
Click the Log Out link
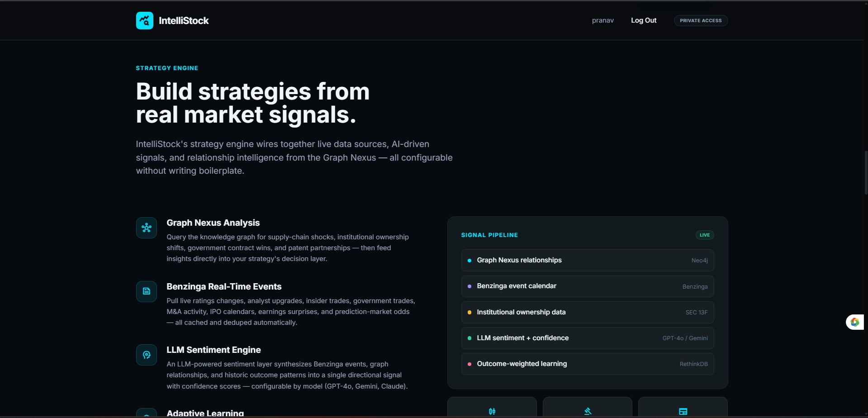[644, 20]
